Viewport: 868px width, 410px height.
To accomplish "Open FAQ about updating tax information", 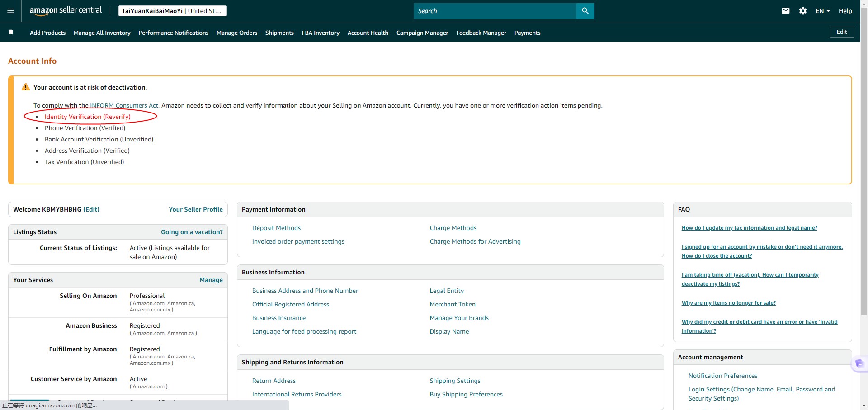I will click(750, 228).
